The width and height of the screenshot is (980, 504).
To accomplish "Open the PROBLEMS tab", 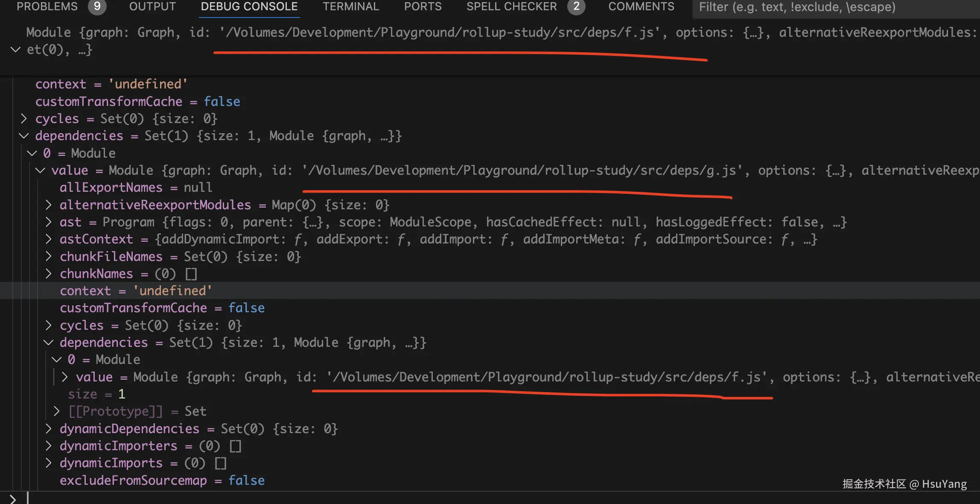I will (x=47, y=6).
